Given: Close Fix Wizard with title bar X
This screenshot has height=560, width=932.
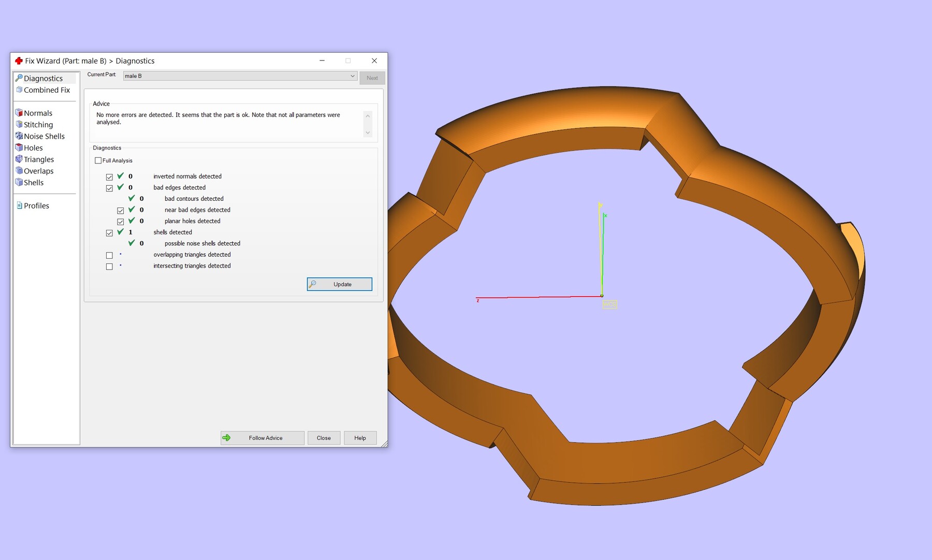Looking at the screenshot, I should pyautogui.click(x=374, y=61).
